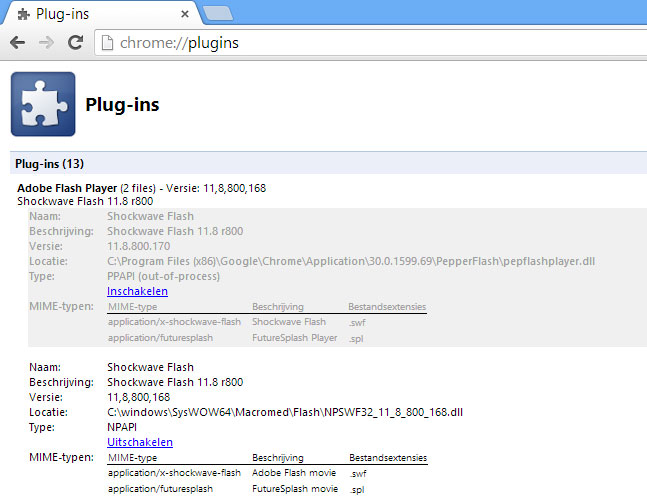Click the .swf extension in NPAPI table
647x504 pixels.
tap(357, 474)
